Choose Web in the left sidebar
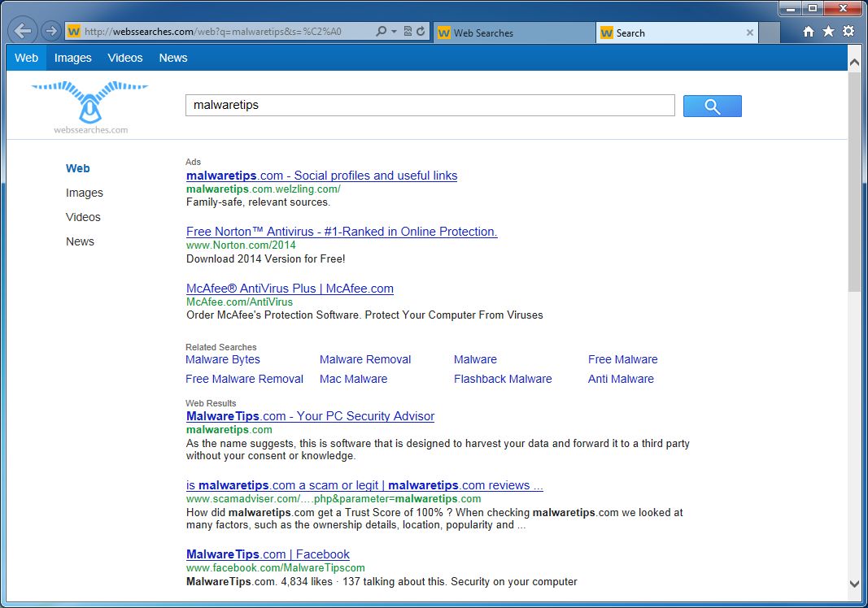The width and height of the screenshot is (868, 608). pos(77,168)
